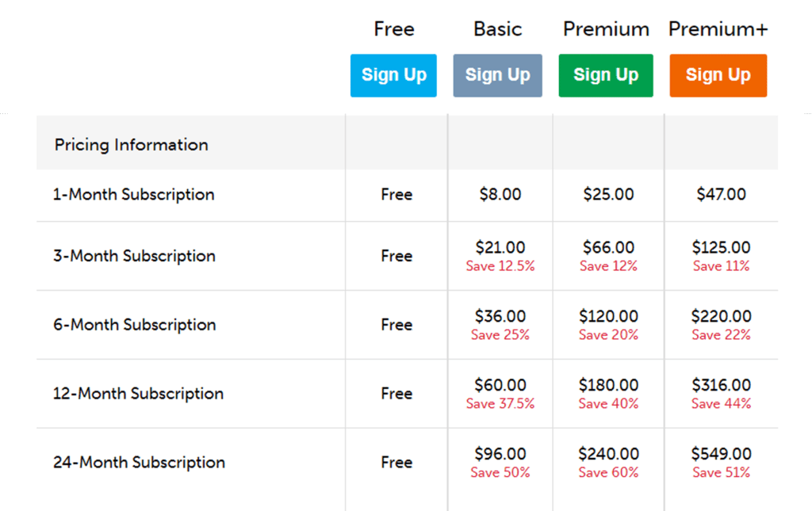Click the green Premium Sign Up button
The width and height of the screenshot is (812, 511).
(605, 74)
